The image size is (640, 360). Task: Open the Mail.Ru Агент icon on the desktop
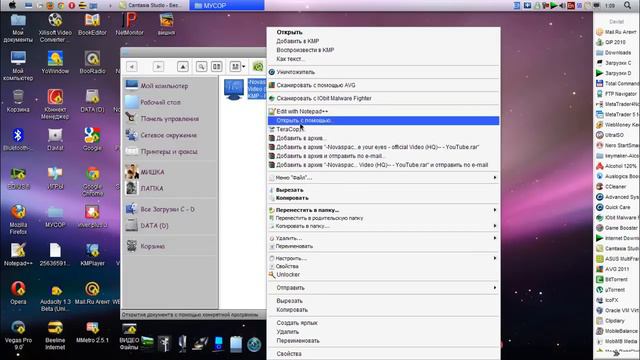[x=92, y=293]
